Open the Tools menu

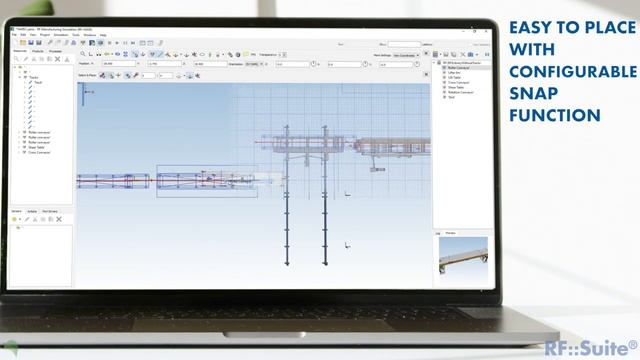coord(76,35)
